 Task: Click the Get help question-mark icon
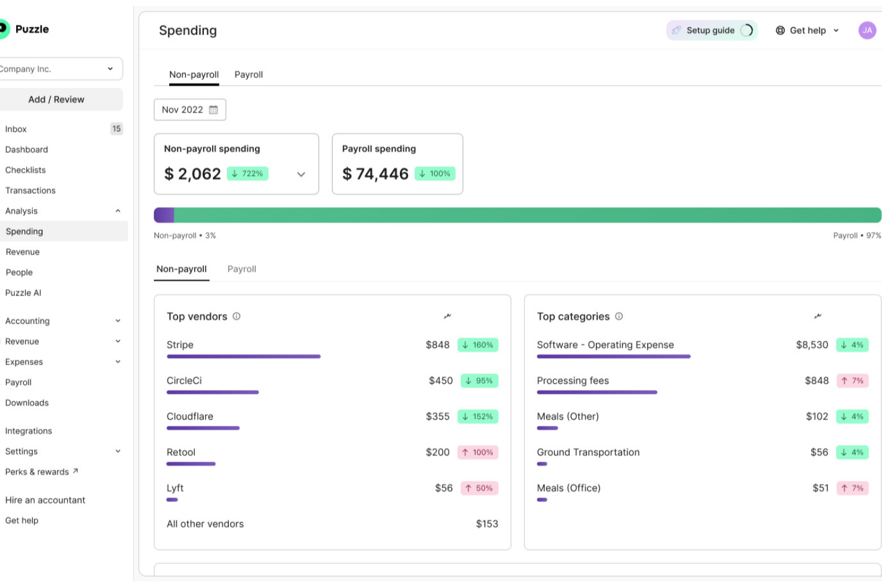(781, 30)
